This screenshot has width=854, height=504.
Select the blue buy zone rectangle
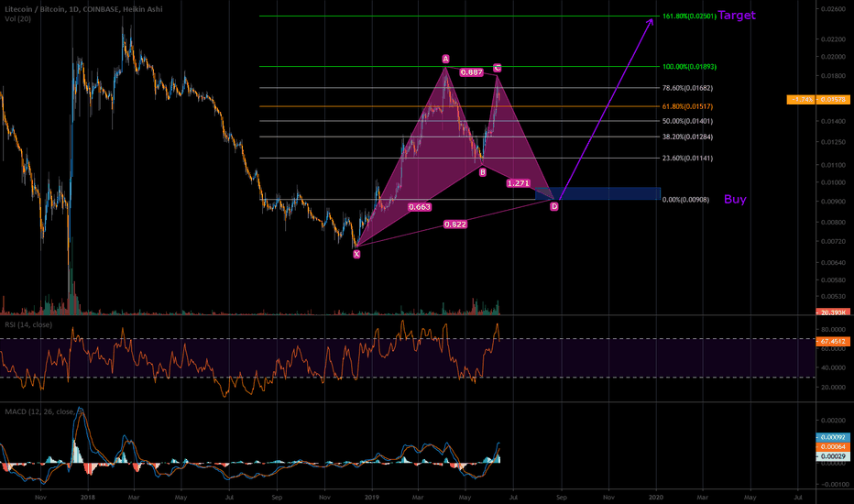point(598,193)
